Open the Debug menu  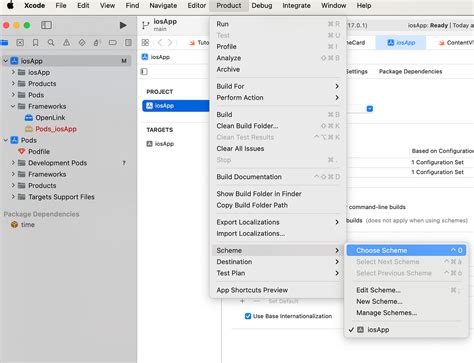tap(262, 6)
